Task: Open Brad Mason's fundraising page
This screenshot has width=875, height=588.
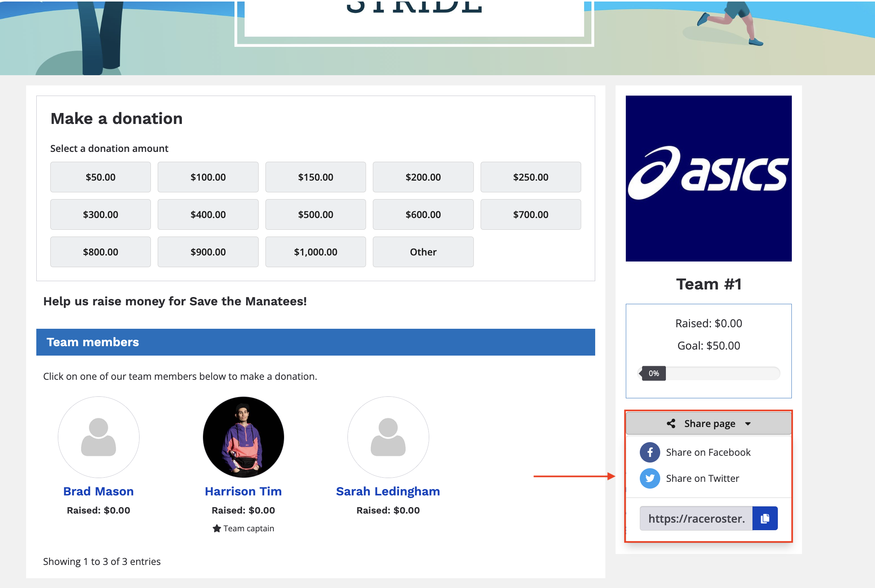Action: 98,491
